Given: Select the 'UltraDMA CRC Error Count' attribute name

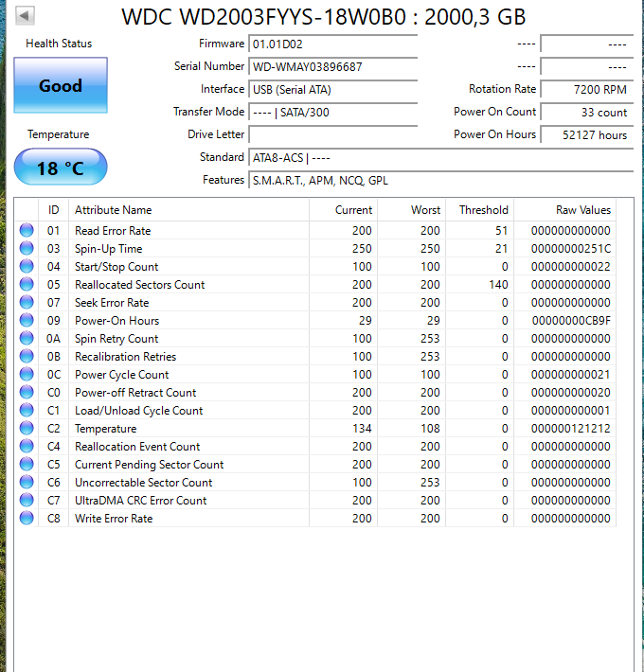Looking at the screenshot, I should (x=140, y=501).
